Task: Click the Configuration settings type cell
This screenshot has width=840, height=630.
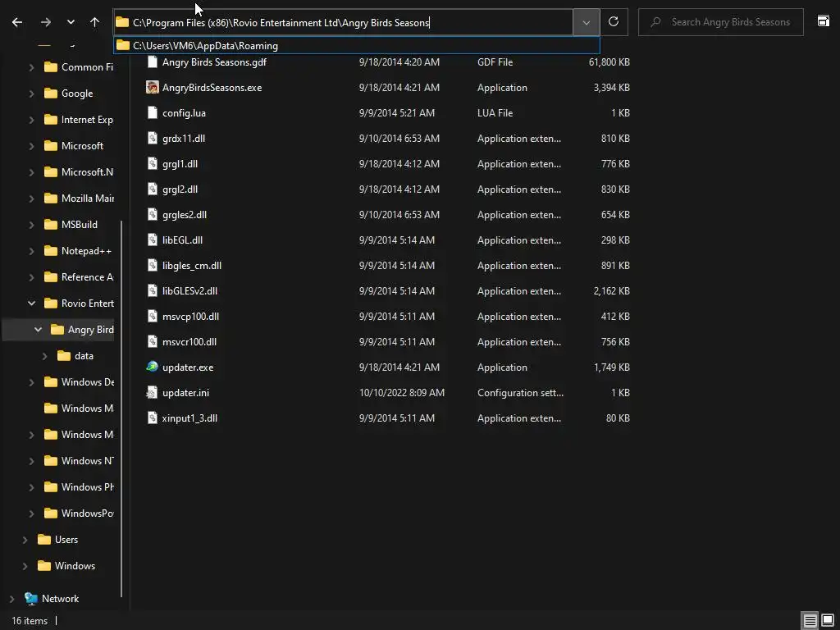Action: (520, 393)
